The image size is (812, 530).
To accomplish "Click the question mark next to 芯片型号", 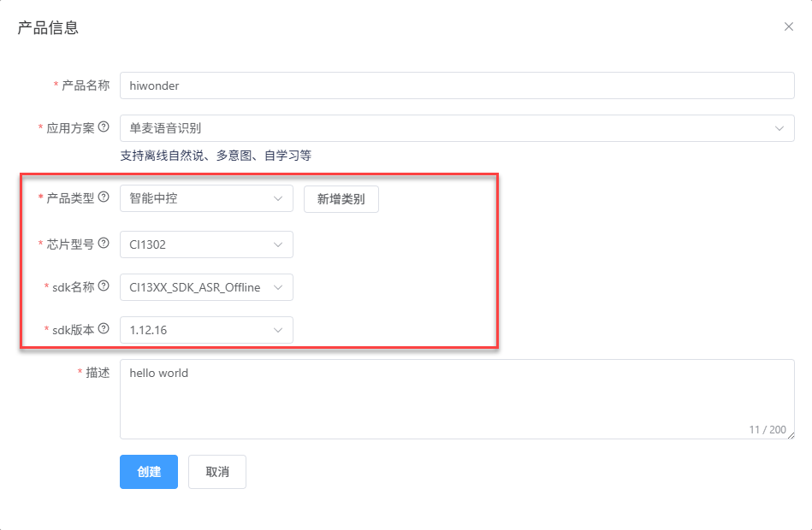I will coord(104,244).
